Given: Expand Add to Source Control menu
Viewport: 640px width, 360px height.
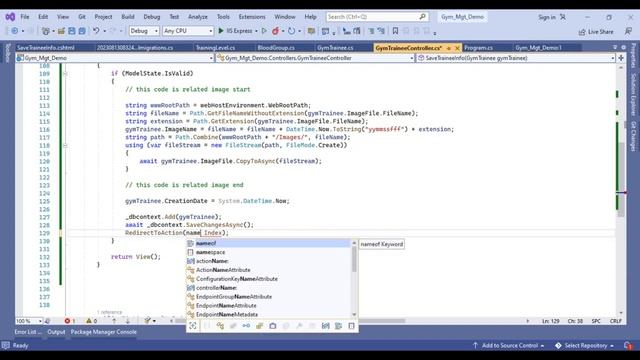Looking at the screenshot, I should pyautogui.click(x=509, y=346).
